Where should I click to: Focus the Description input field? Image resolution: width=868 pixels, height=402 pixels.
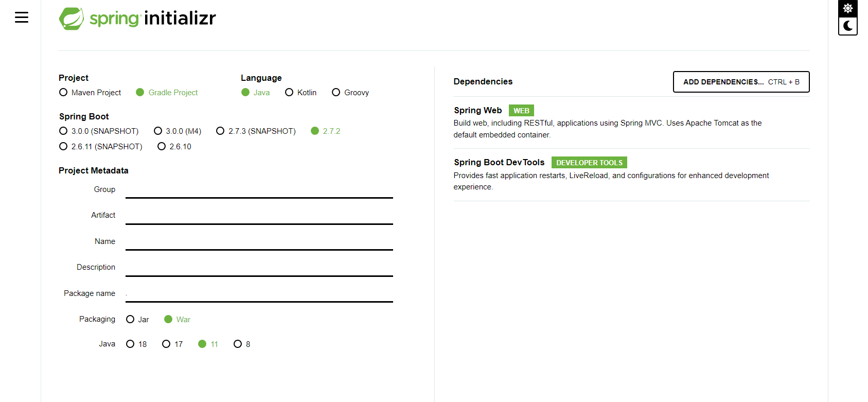(x=259, y=268)
